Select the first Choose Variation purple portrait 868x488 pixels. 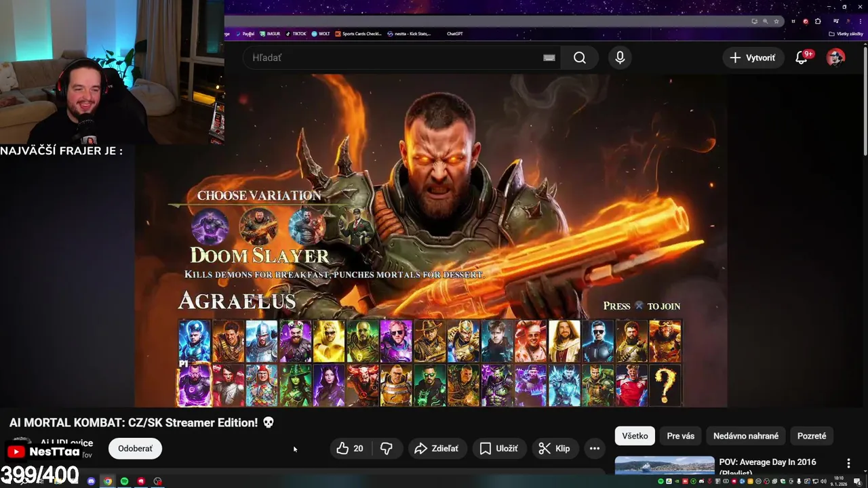click(210, 226)
